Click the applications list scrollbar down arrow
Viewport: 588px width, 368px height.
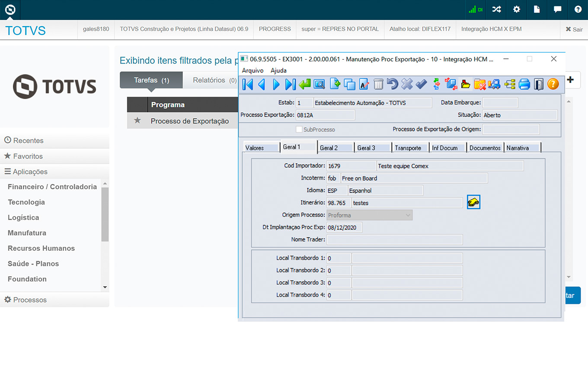coord(105,287)
